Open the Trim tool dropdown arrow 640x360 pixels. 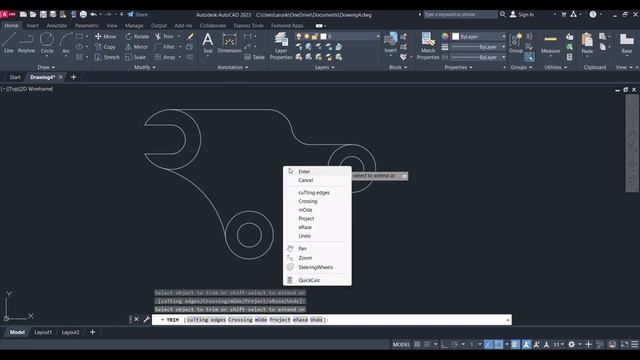tap(178, 36)
